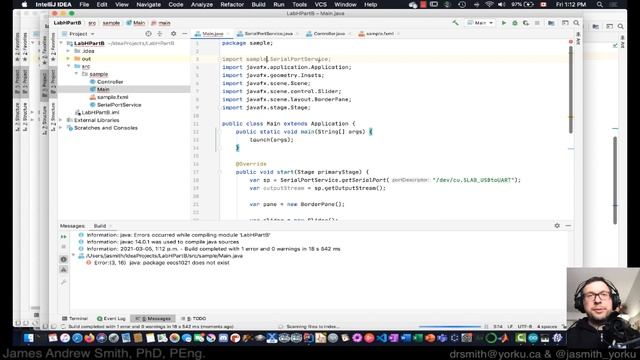Collapse the LabHPartB project root node

coord(62,43)
